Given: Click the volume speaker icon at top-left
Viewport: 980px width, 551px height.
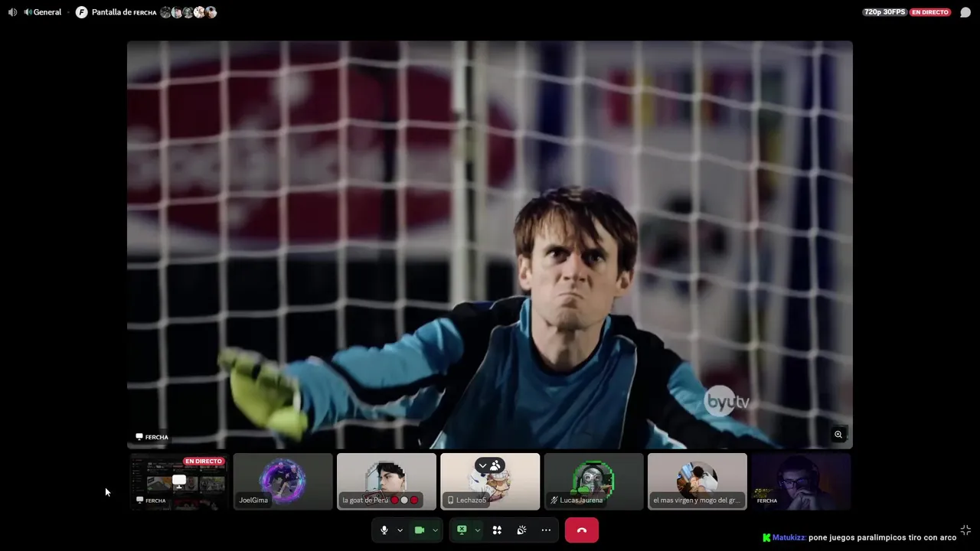Looking at the screenshot, I should (x=12, y=12).
